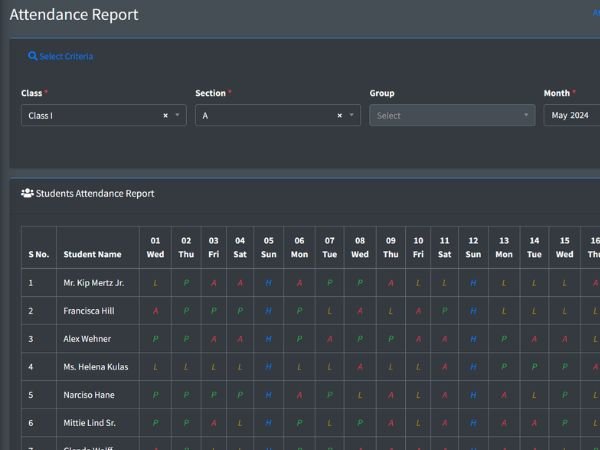Click the 12 Sun column header
The image size is (600, 450).
(473, 247)
